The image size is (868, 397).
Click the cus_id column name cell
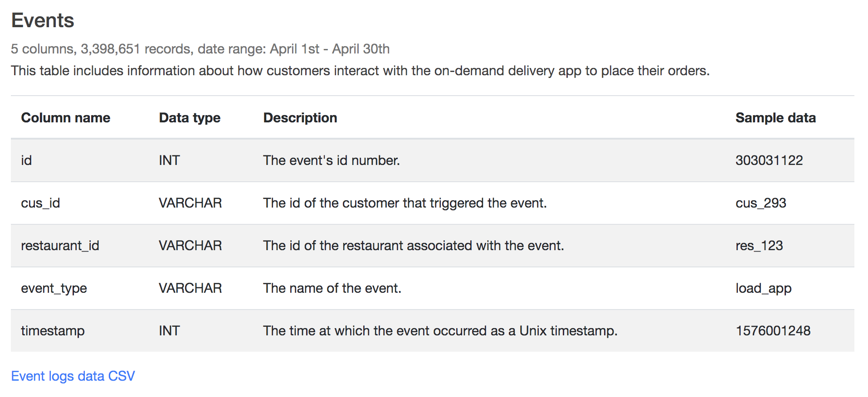point(40,203)
